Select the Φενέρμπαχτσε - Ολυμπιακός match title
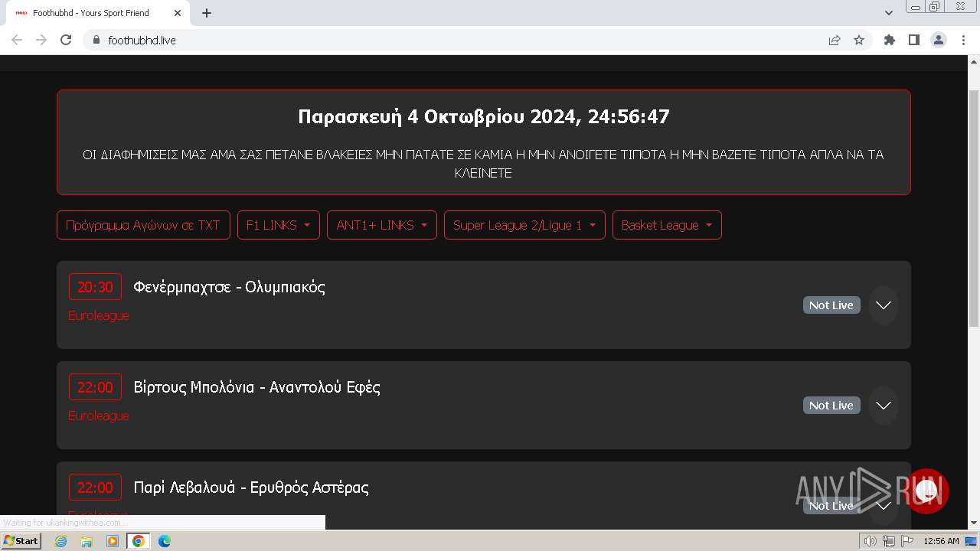This screenshot has height=551, width=980. tap(230, 287)
